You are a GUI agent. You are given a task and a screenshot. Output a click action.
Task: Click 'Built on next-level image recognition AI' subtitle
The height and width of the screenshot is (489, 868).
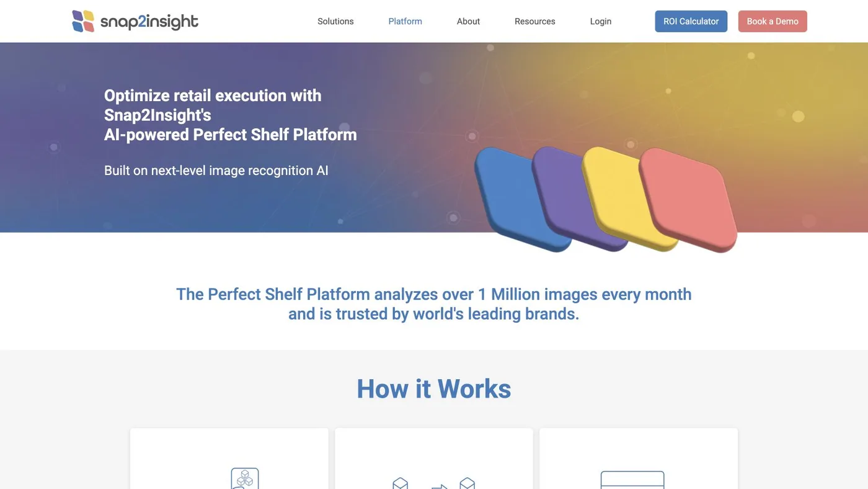[216, 170]
